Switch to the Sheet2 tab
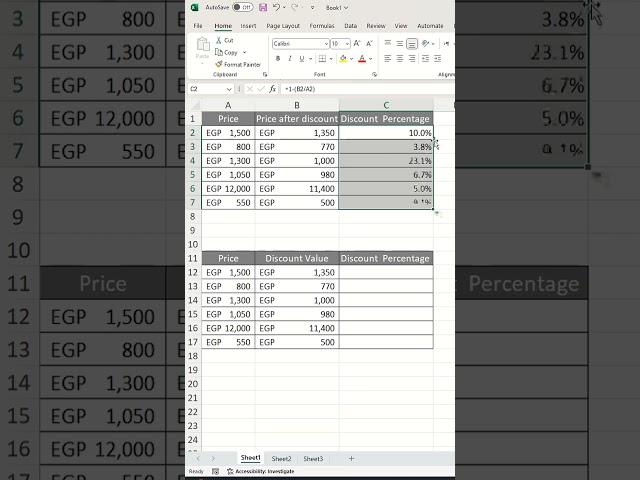The image size is (640, 480). [281, 458]
